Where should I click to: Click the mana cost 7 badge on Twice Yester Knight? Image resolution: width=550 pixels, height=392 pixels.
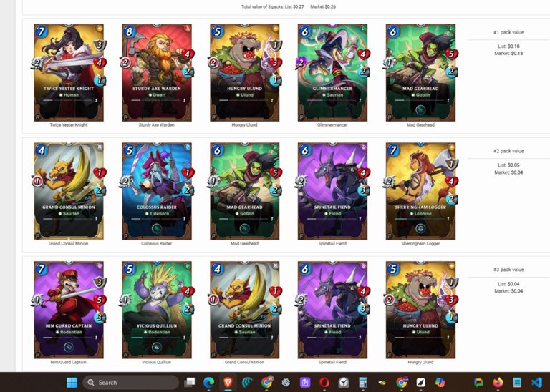pos(42,32)
